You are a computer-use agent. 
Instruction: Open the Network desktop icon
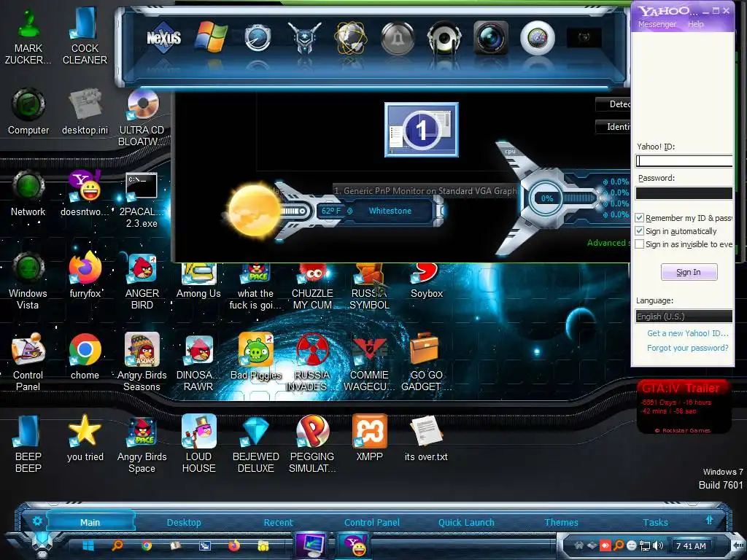click(28, 192)
